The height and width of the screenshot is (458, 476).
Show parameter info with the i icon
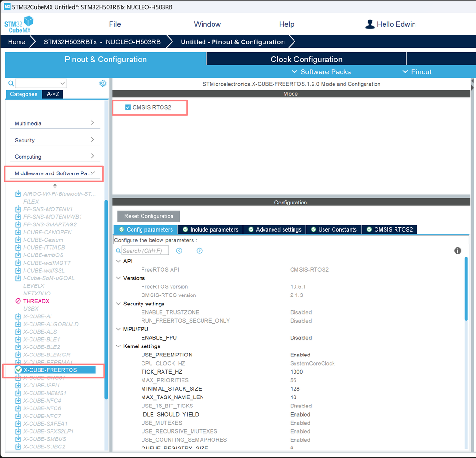(x=457, y=251)
